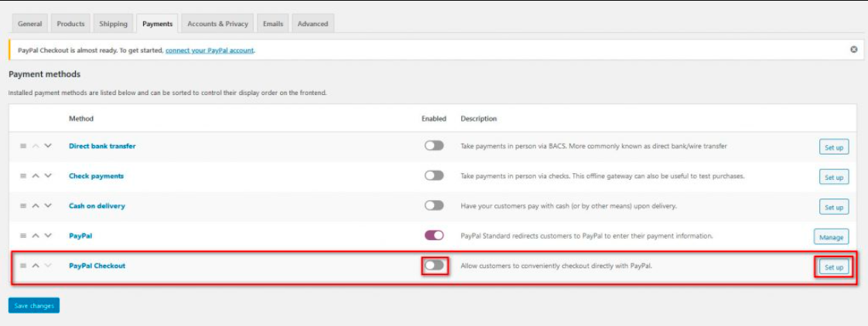The height and width of the screenshot is (326, 868).
Task: Click Manage button for PayPal
Action: (831, 236)
